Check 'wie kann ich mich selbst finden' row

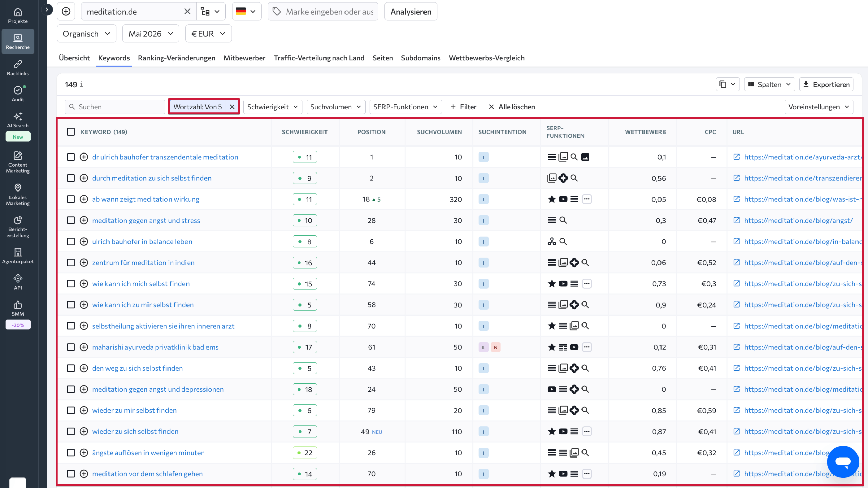[71, 284]
